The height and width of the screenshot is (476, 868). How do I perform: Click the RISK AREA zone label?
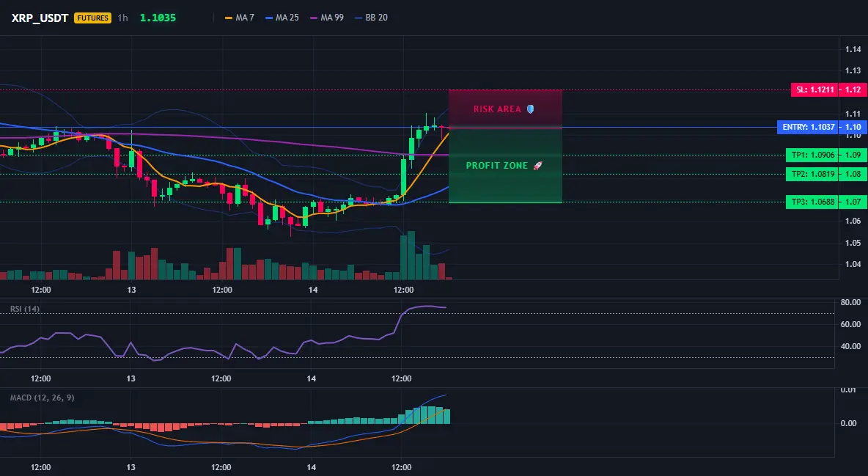(x=497, y=109)
